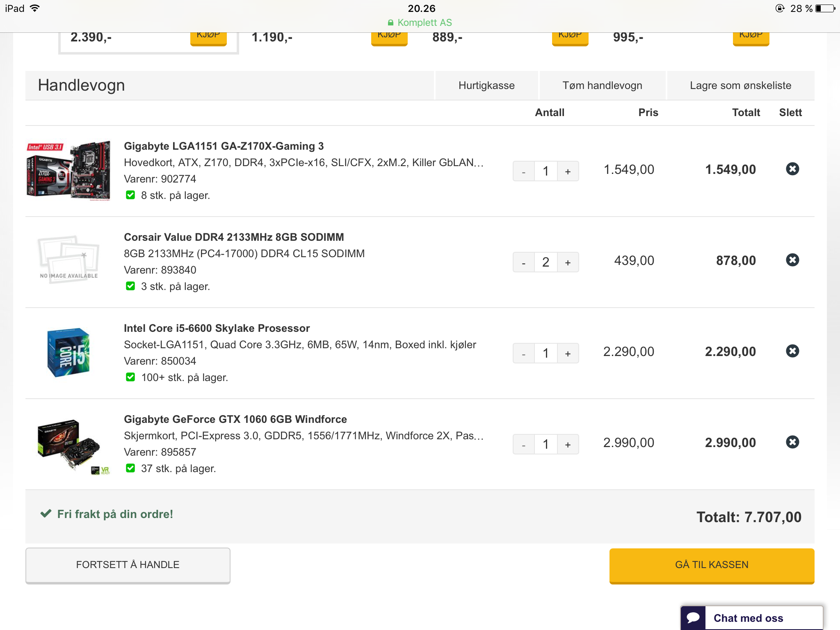The image size is (840, 630).
Task: Select text Varenr: 893840
Action: 160,270
